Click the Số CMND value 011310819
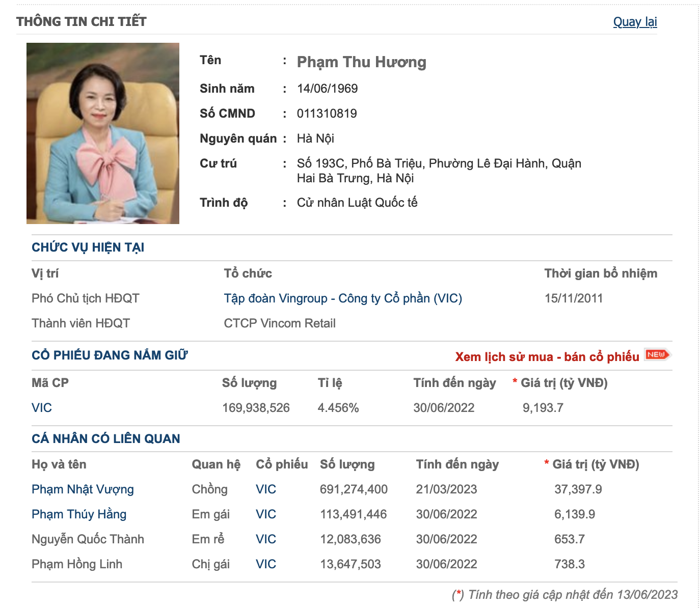Image resolution: width=700 pixels, height=608 pixels. tap(327, 114)
